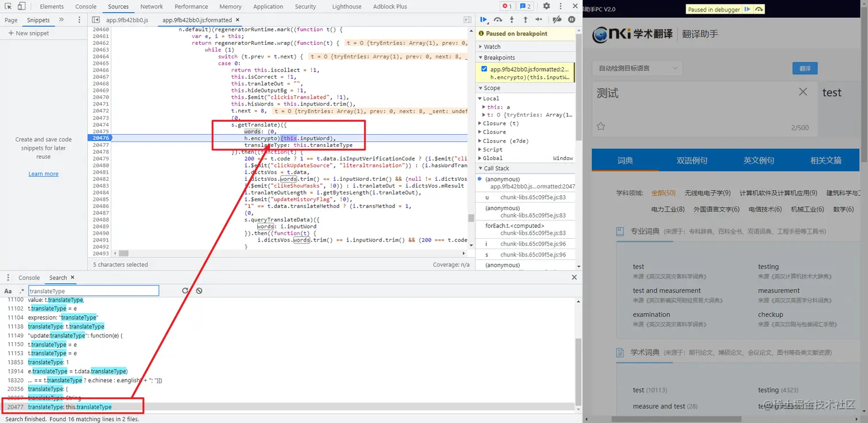Deactivate breakpoints icon

point(556,20)
